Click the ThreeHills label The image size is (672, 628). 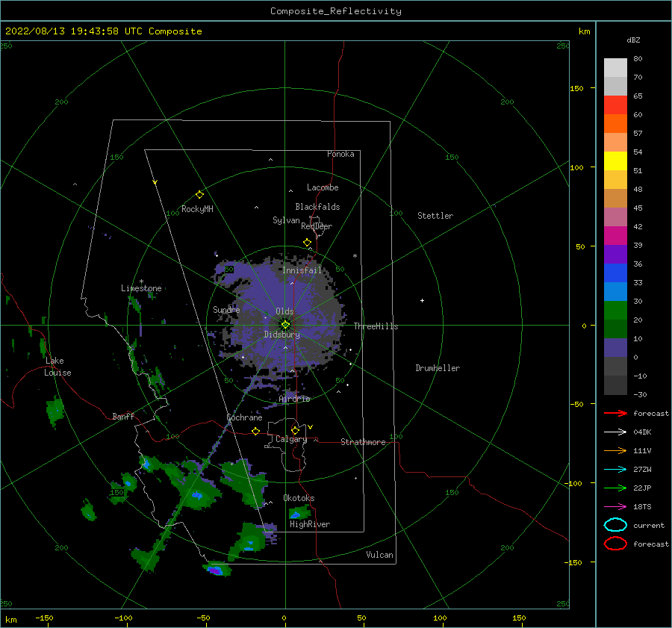(x=376, y=326)
